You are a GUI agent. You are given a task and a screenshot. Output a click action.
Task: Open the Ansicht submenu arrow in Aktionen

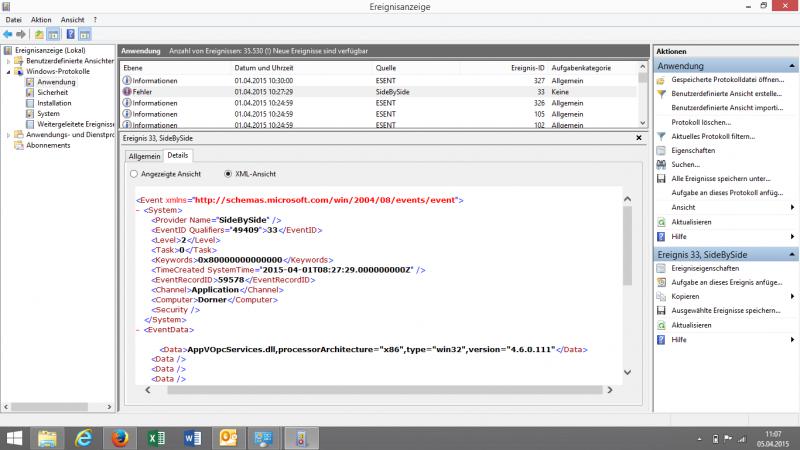click(x=792, y=207)
